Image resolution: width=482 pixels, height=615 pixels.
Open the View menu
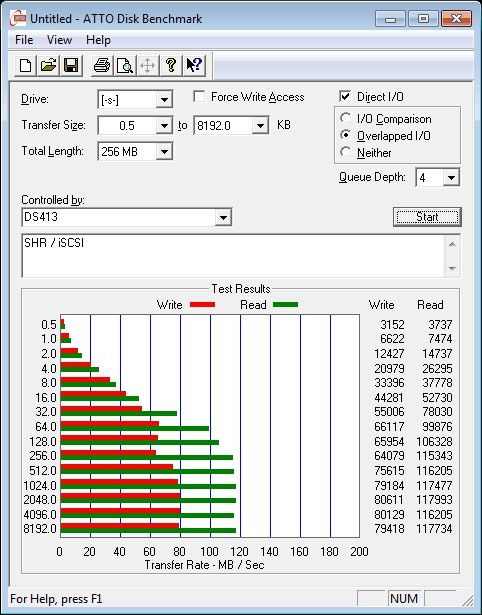pyautogui.click(x=59, y=40)
